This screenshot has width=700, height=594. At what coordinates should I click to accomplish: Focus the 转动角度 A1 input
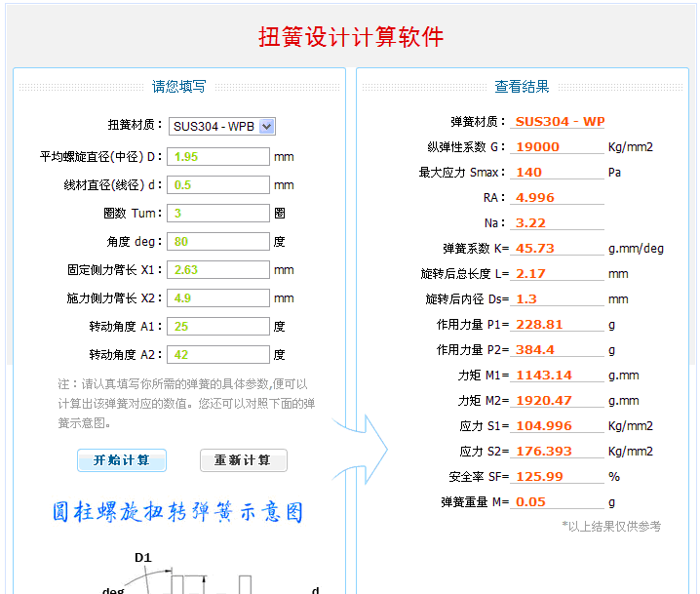point(218,327)
